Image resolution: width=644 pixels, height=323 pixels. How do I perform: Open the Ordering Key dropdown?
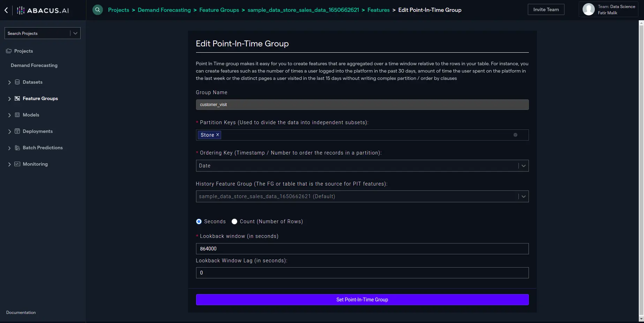523,166
